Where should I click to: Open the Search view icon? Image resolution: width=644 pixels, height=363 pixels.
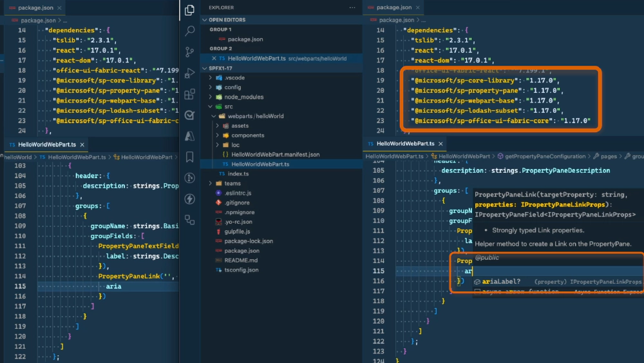tap(189, 31)
